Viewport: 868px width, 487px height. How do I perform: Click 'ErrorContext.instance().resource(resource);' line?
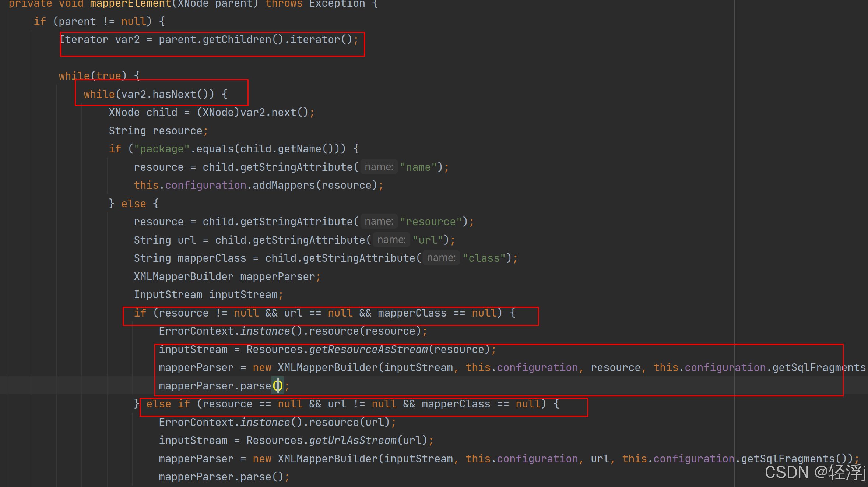[293, 331]
